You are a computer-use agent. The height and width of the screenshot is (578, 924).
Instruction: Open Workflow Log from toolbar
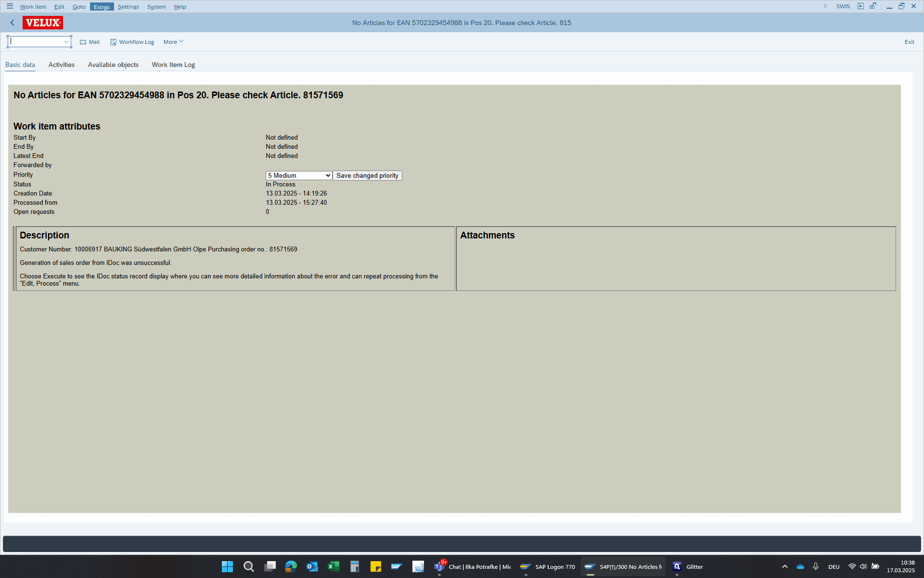pos(132,42)
